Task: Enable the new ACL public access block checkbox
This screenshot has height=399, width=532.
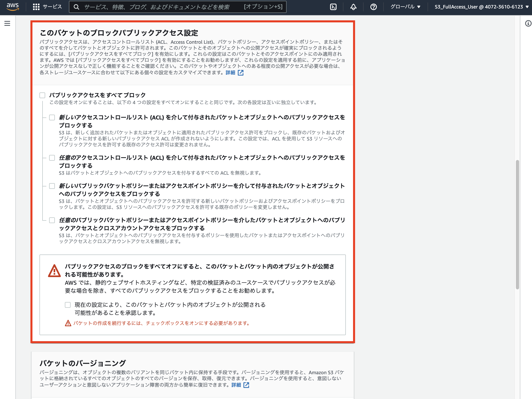Action: [52, 117]
